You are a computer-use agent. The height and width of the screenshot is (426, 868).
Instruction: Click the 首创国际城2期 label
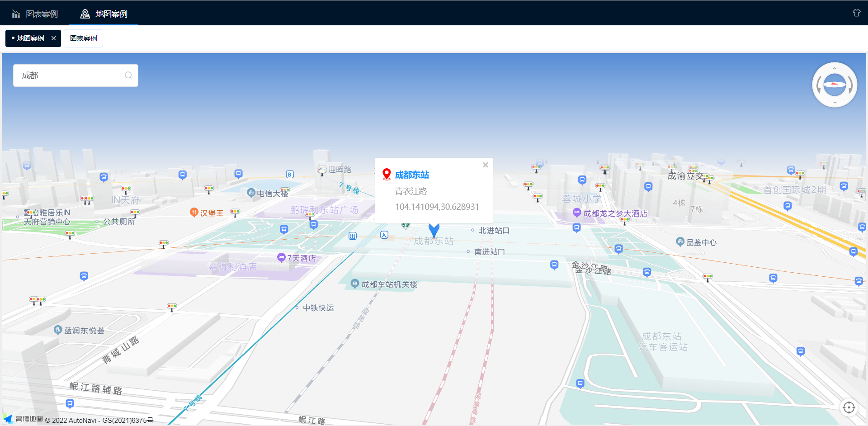pos(795,190)
